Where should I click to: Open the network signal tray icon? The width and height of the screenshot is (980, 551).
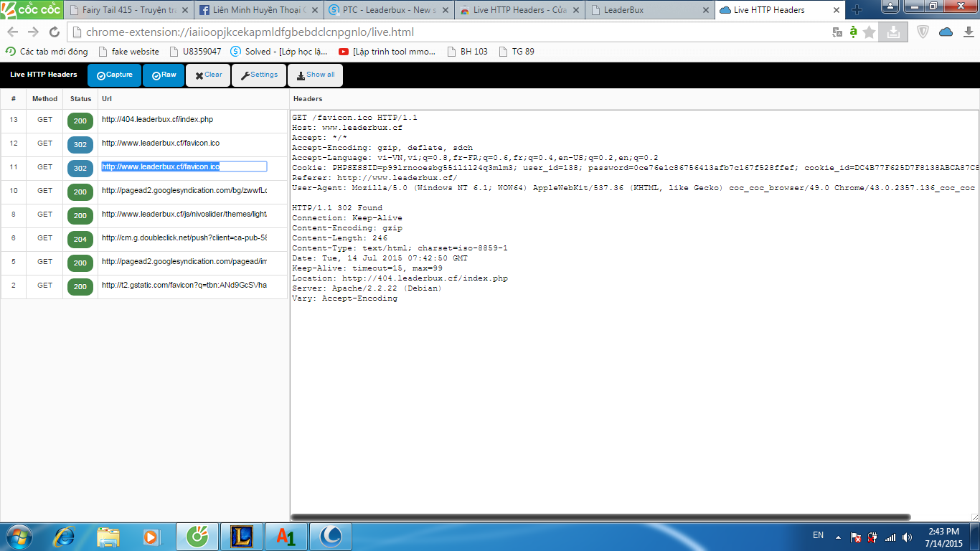pyautogui.click(x=890, y=537)
